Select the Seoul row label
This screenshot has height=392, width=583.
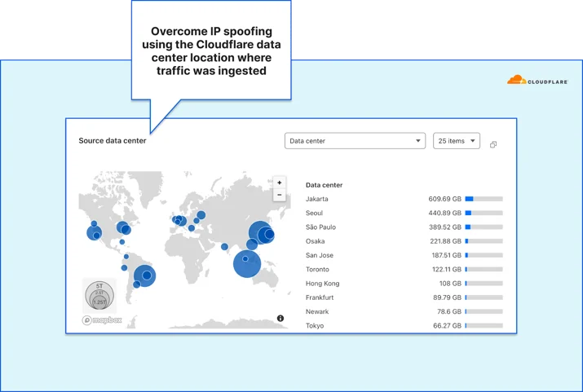pyautogui.click(x=314, y=213)
